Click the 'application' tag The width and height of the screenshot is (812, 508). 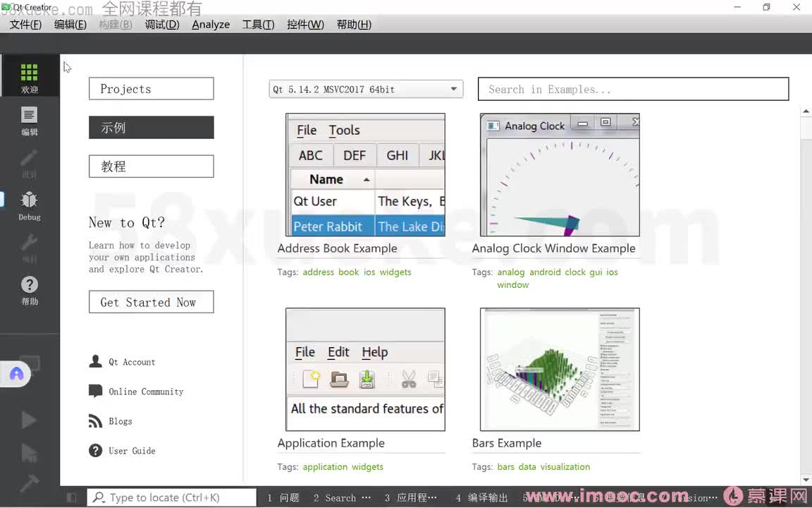click(325, 466)
